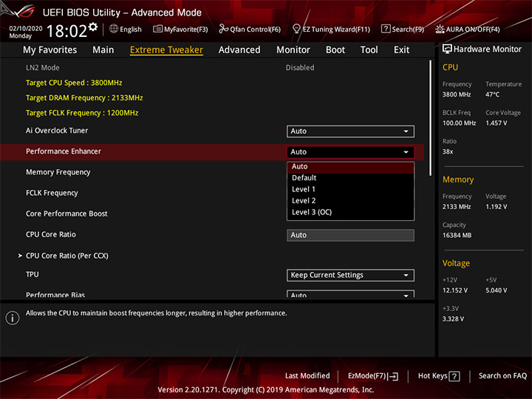
Task: Open Search on FAQ
Action: point(502,375)
